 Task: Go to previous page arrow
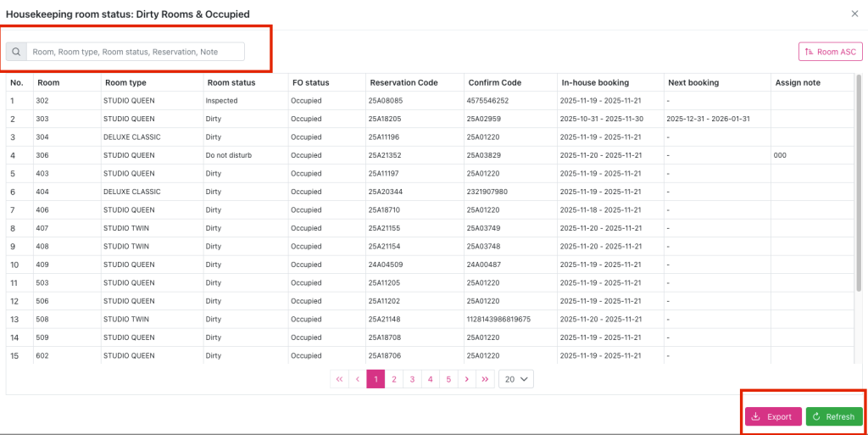pos(358,379)
